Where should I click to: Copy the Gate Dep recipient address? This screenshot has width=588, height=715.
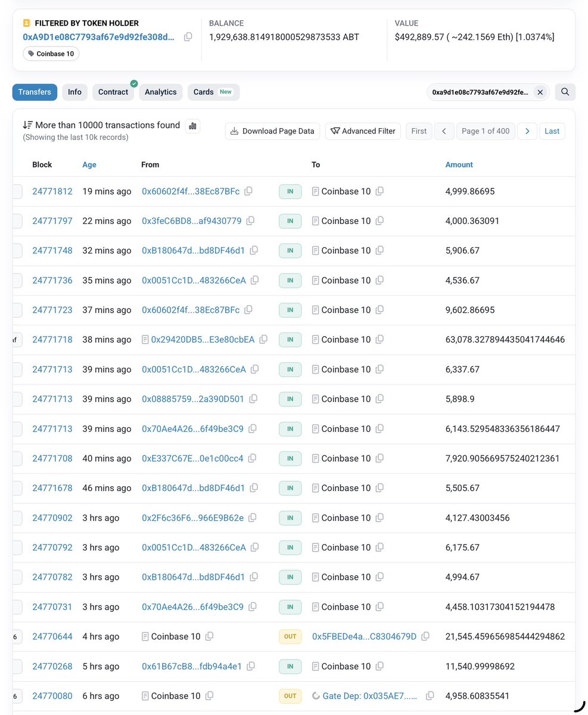click(430, 696)
